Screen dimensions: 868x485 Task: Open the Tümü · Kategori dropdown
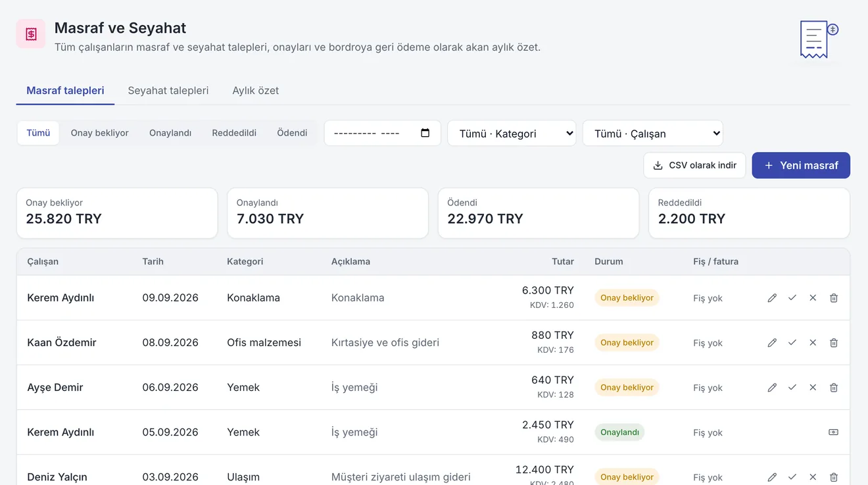(x=512, y=133)
